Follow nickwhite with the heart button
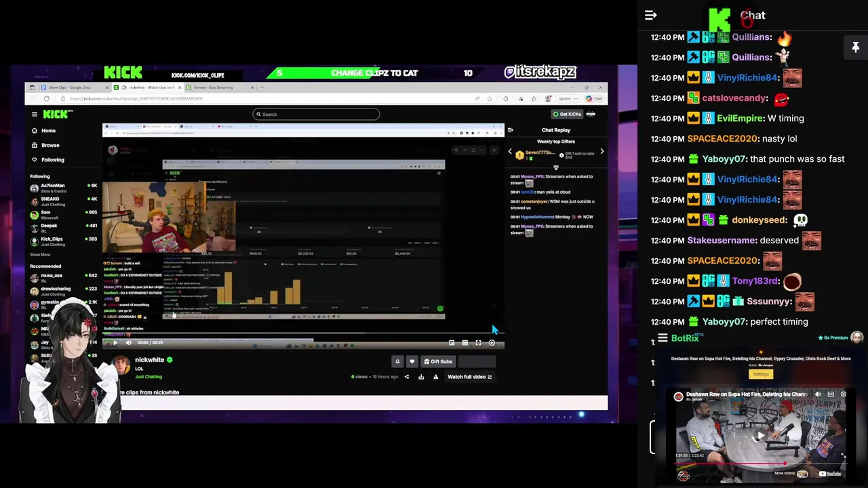The width and height of the screenshot is (868, 488). tap(412, 362)
